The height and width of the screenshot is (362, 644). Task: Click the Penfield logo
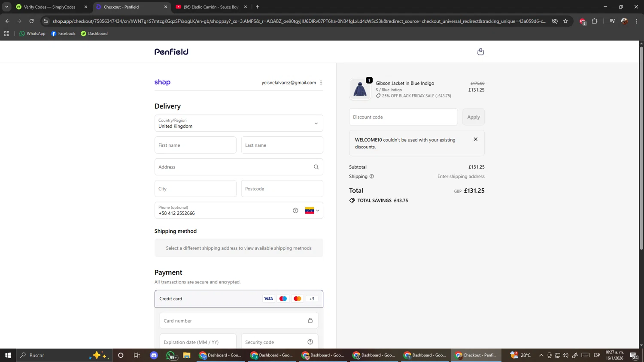pos(171,52)
